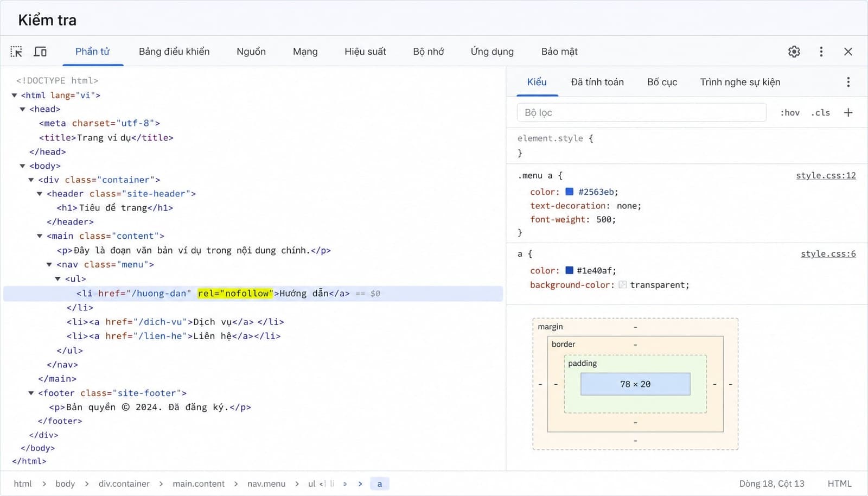Image resolution: width=868 pixels, height=496 pixels.
Task: Collapse the header site-header node
Action: pos(40,194)
